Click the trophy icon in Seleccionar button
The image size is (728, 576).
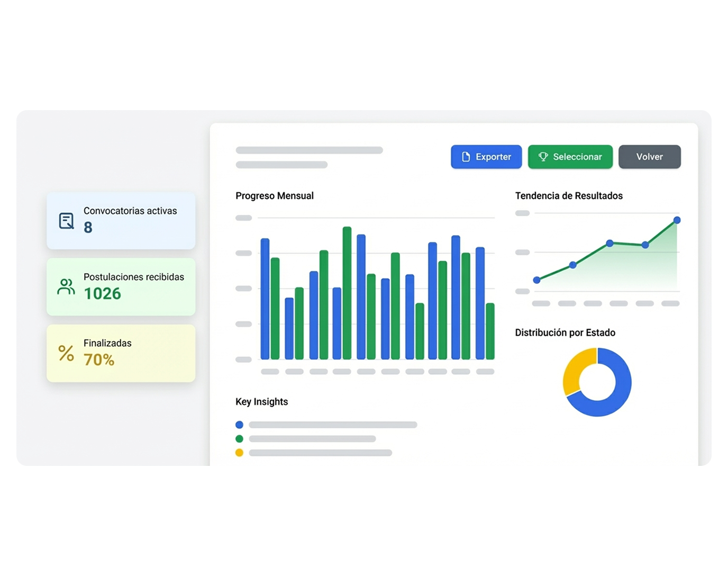[x=543, y=157]
